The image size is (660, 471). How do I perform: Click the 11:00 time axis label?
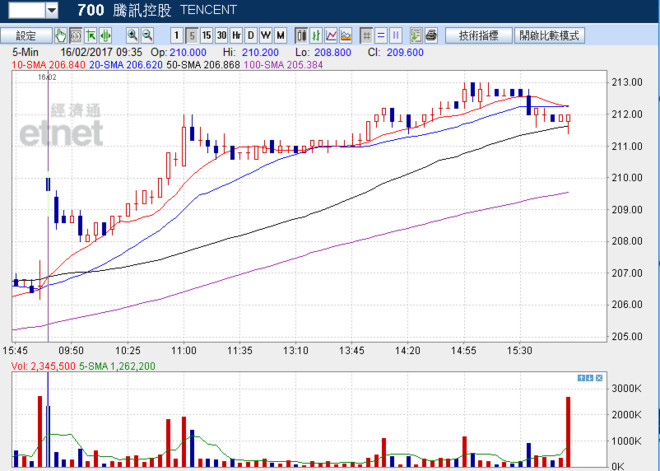pyautogui.click(x=184, y=351)
